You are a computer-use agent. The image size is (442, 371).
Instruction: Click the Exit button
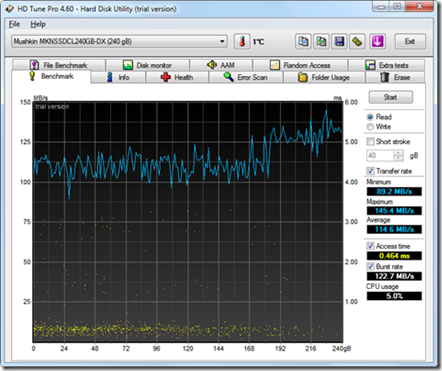pos(410,42)
